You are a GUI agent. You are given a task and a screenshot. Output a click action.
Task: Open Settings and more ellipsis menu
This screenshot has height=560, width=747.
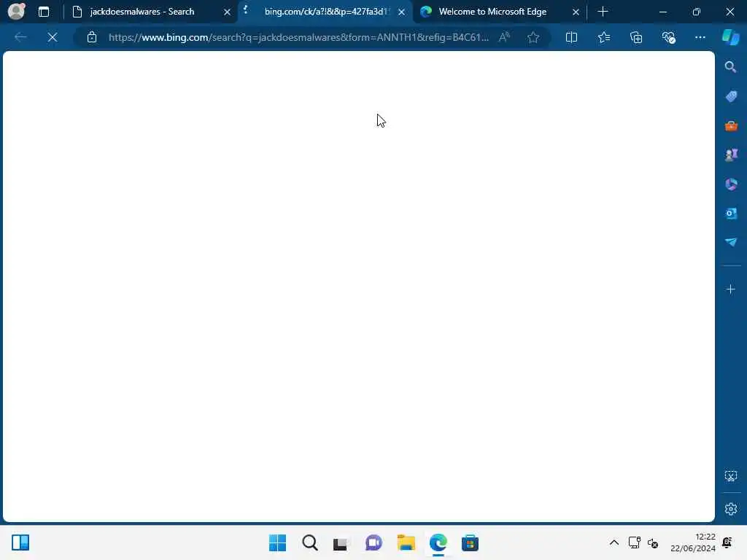[700, 37]
